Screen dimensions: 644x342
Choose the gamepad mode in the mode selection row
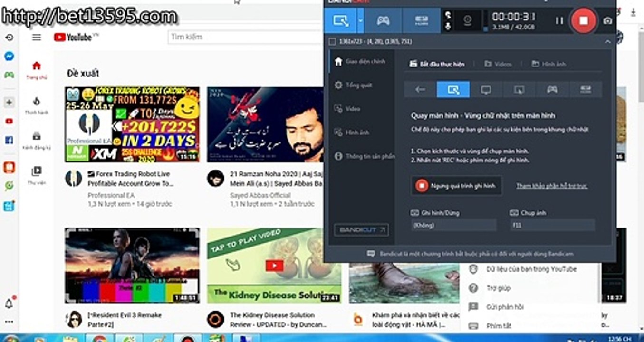(x=552, y=89)
